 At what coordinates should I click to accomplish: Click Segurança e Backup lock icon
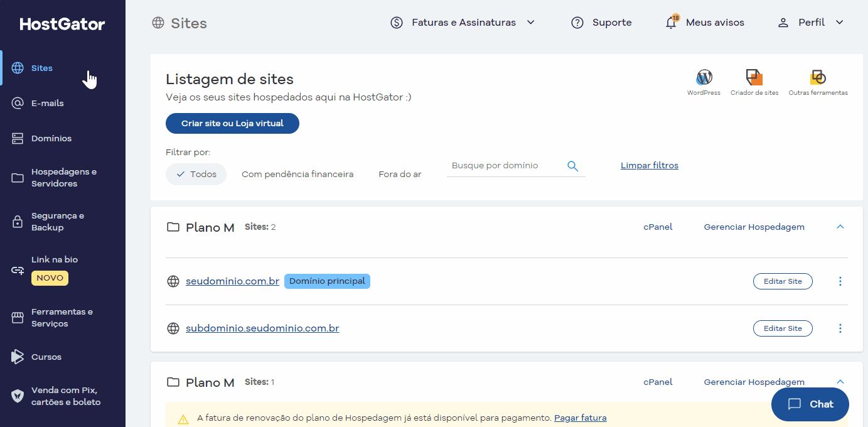click(x=18, y=222)
